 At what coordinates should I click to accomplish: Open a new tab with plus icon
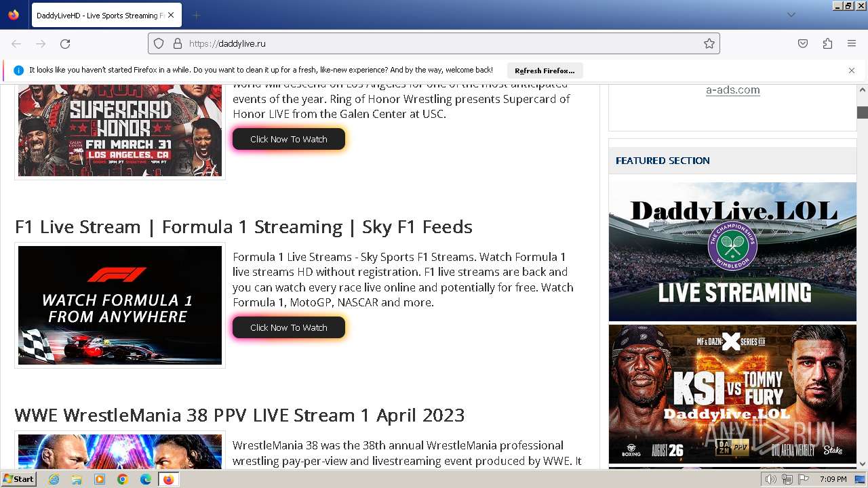pyautogui.click(x=196, y=15)
